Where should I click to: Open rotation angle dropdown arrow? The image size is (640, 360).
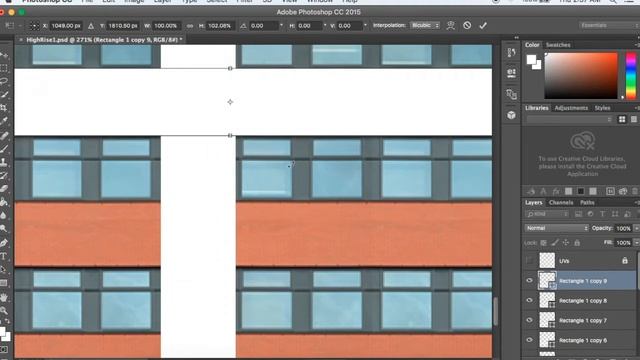(281, 26)
